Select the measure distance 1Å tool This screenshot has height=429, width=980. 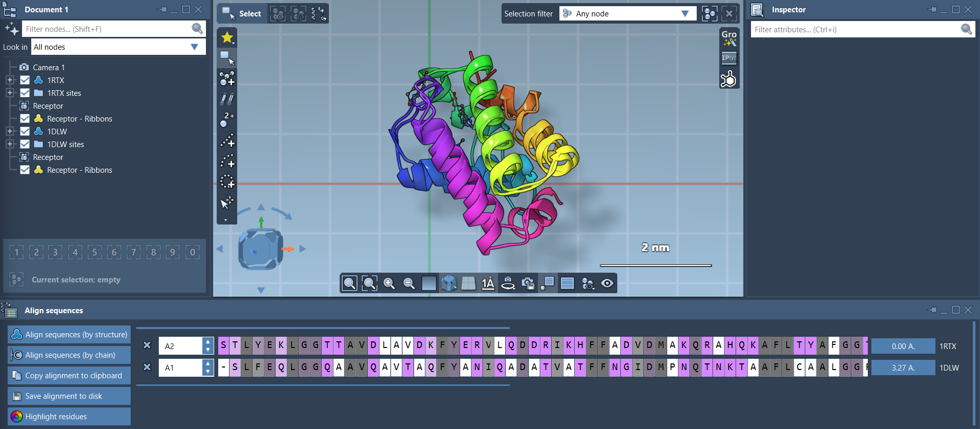click(488, 283)
